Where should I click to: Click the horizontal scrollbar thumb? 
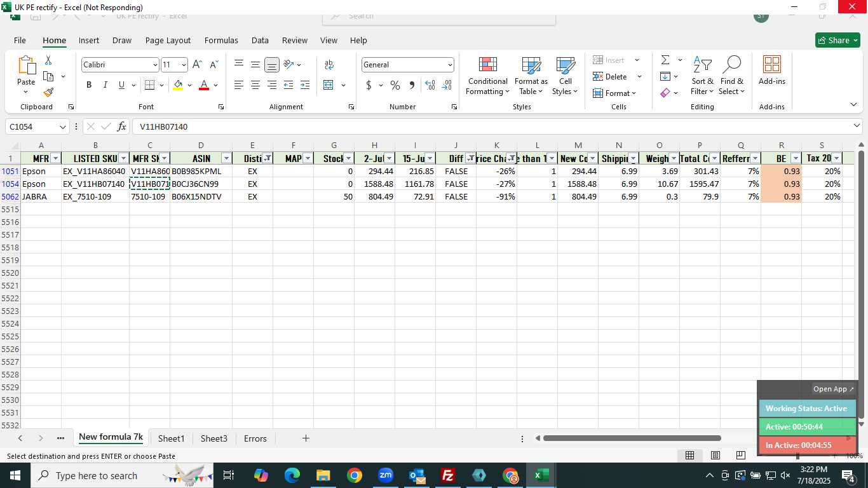click(x=632, y=438)
